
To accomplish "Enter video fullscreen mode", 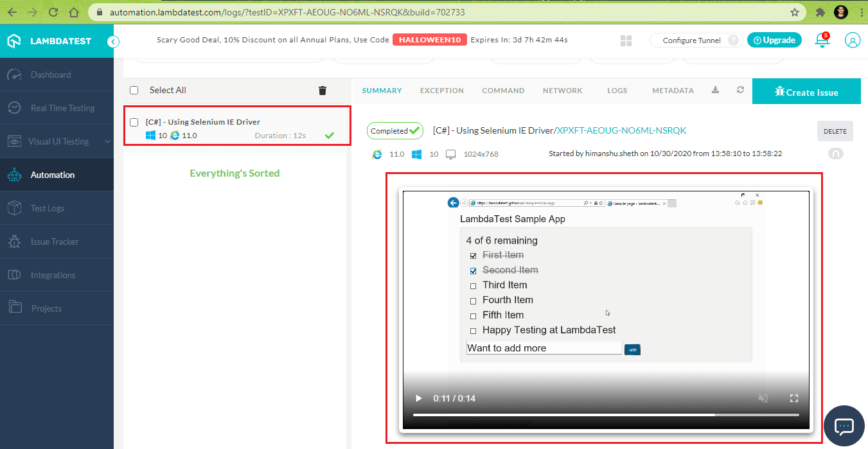I will 793,398.
